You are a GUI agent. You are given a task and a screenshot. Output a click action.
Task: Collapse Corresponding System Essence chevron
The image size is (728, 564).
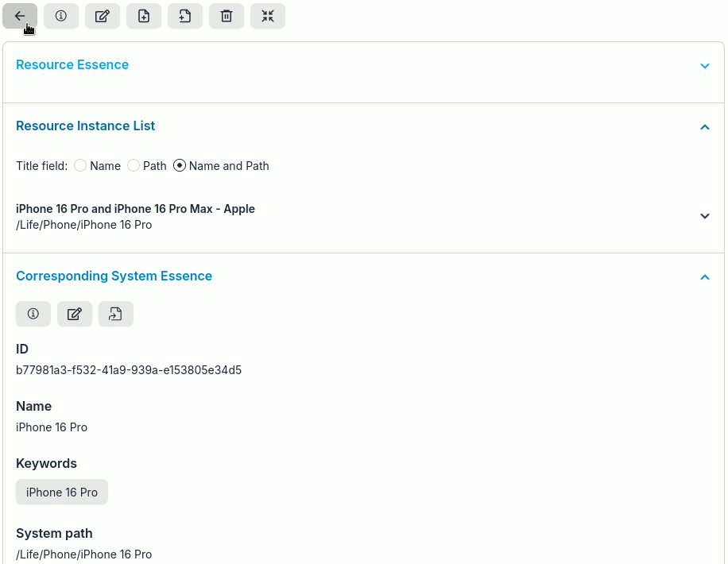[x=705, y=277]
